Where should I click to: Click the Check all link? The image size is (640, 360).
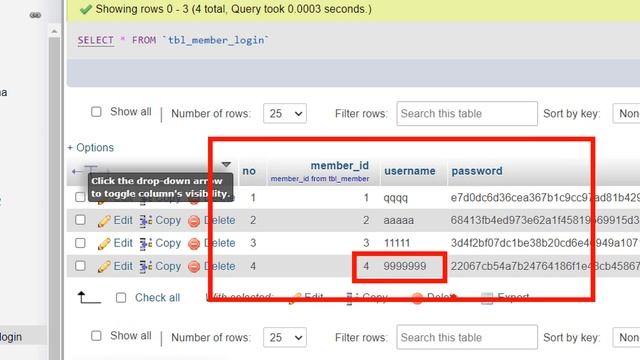(158, 298)
